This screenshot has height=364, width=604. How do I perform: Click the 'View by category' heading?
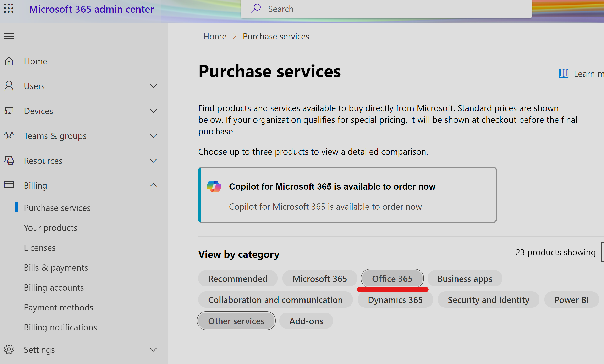(x=239, y=254)
